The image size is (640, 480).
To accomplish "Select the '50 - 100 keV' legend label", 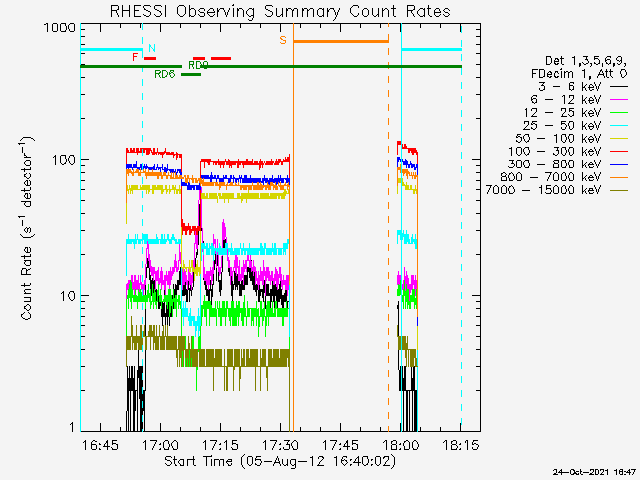I will [x=558, y=138].
